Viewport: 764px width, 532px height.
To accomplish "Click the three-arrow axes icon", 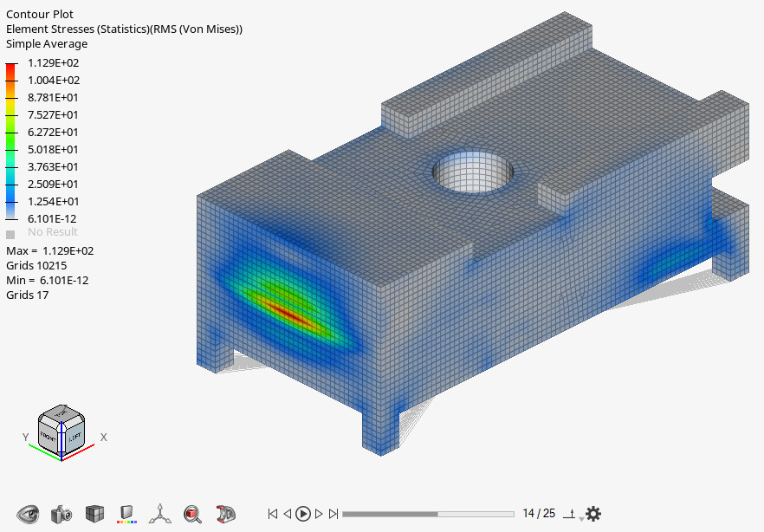I will (x=159, y=514).
